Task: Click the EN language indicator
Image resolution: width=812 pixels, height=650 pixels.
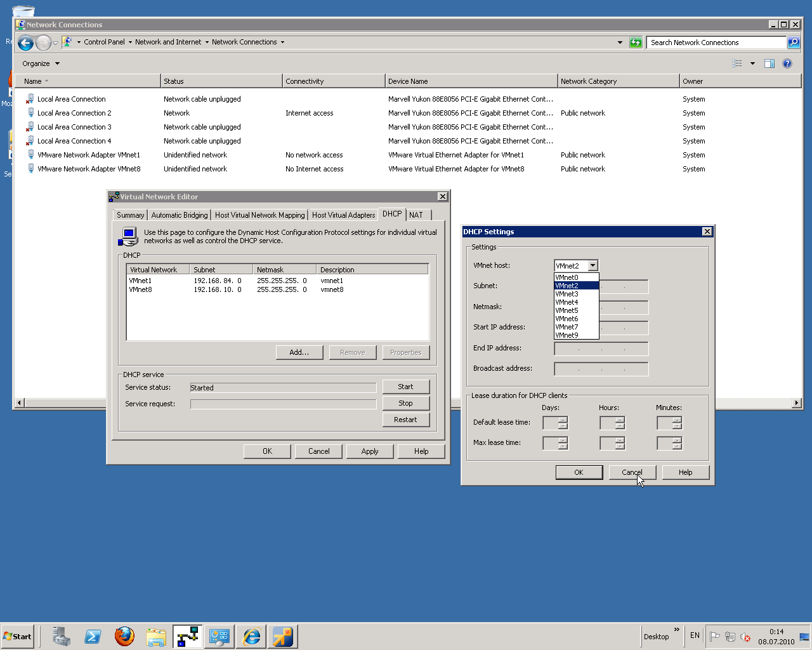Action: pos(695,635)
